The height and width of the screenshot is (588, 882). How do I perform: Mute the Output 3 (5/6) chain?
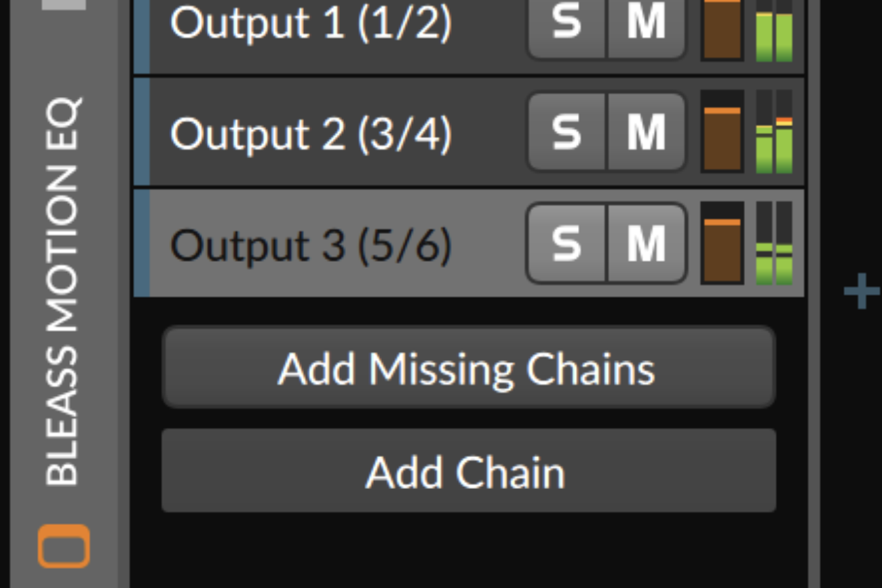coord(646,243)
